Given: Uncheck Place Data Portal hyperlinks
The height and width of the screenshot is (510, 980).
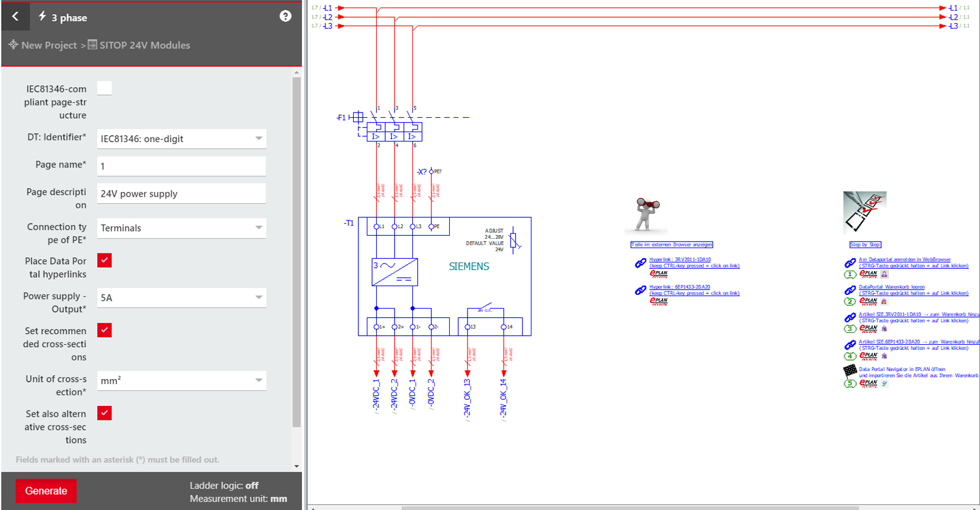Looking at the screenshot, I should (x=104, y=261).
